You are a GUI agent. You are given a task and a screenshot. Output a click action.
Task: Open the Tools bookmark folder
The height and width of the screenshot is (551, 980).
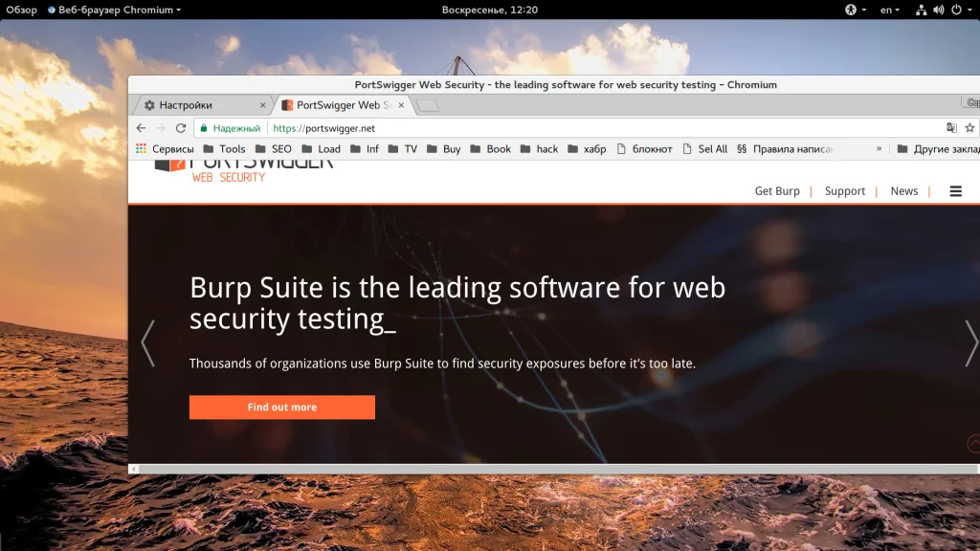(224, 148)
